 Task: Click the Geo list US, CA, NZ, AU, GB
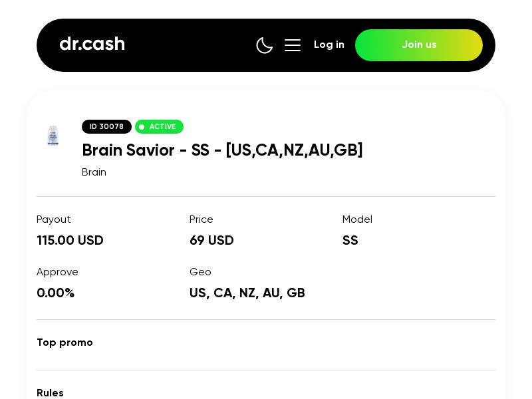click(247, 293)
